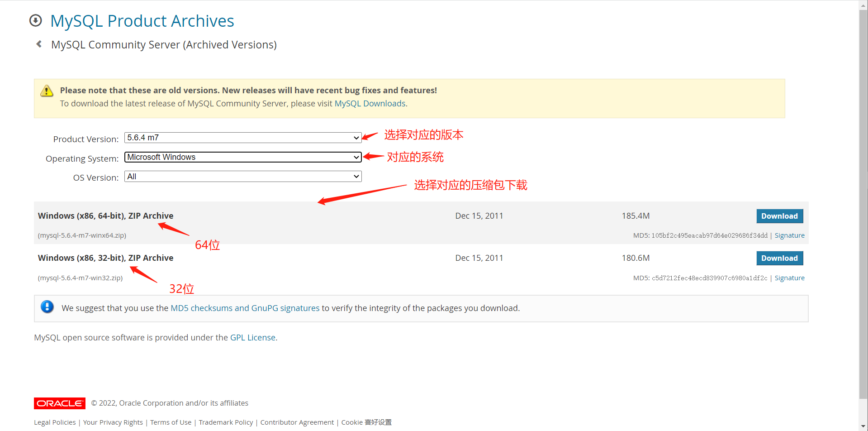Visit the MySQL Downloads link
Image resolution: width=868 pixels, height=431 pixels.
pyautogui.click(x=370, y=104)
